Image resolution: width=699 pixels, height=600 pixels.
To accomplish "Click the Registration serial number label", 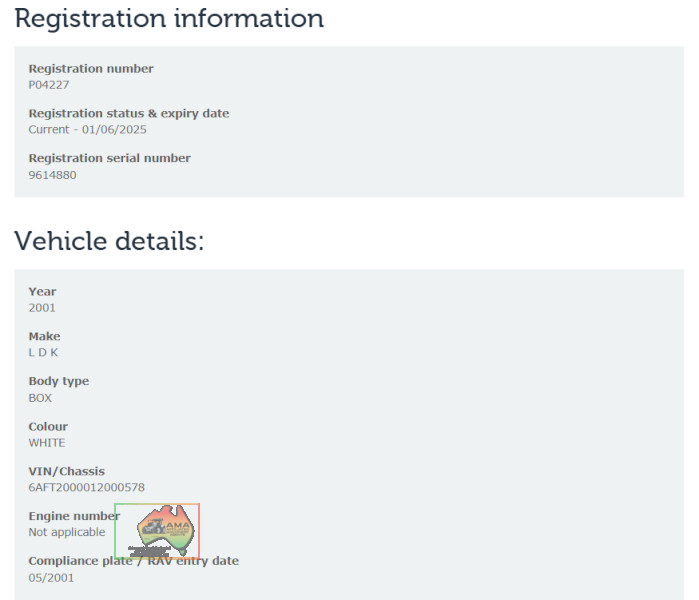I will 109,158.
